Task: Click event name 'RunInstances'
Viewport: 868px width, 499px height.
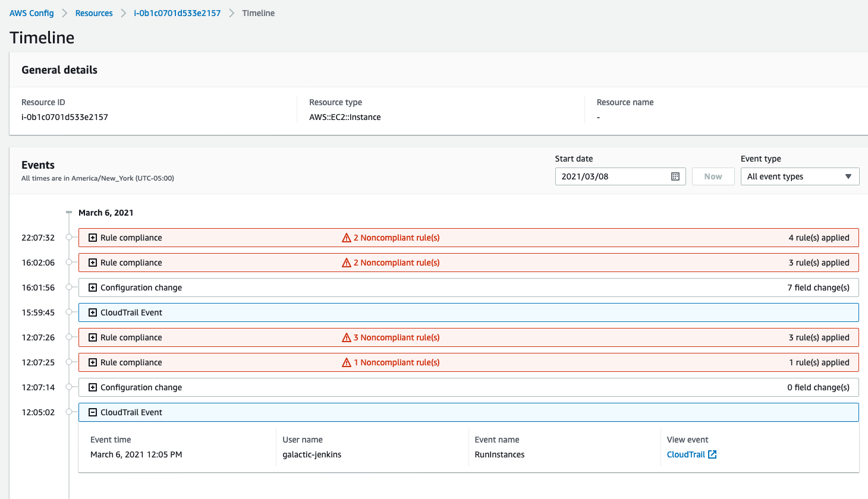Action: (x=499, y=454)
